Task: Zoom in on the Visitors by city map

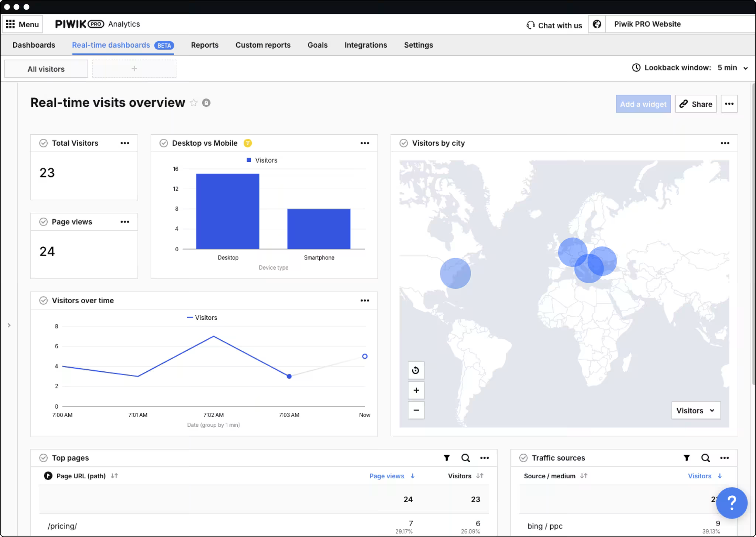Action: coord(416,390)
